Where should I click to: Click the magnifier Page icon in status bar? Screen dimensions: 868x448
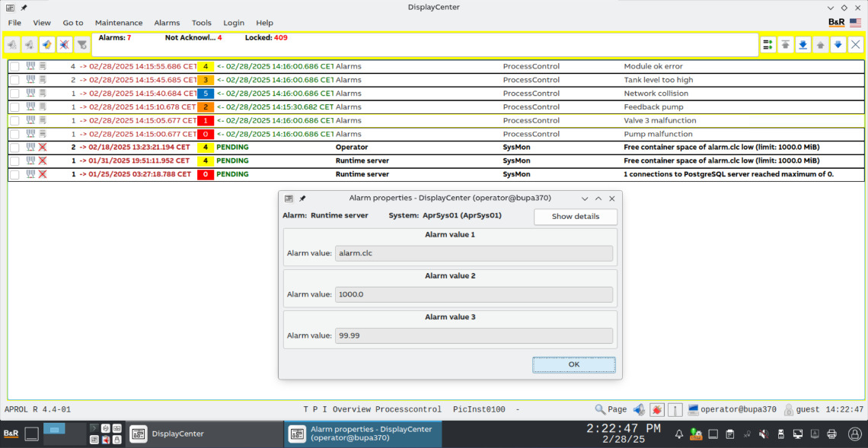click(601, 409)
